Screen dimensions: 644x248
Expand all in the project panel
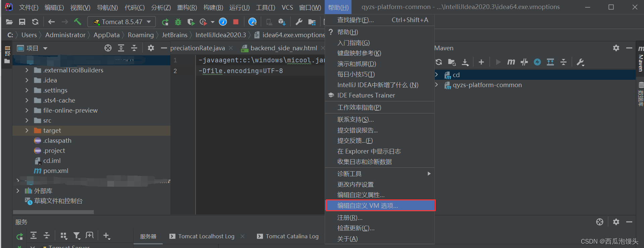(121, 48)
